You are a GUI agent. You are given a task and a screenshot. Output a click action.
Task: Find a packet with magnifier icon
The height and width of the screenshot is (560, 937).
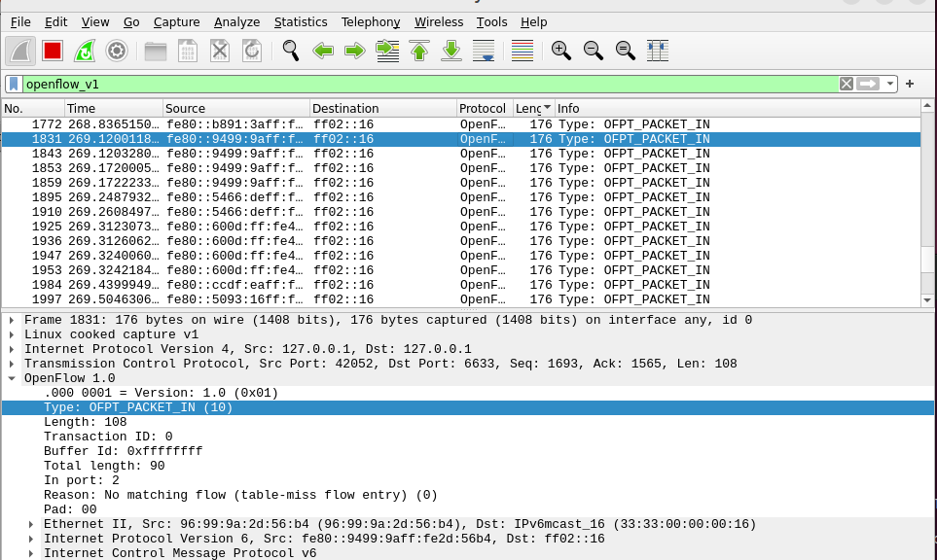(x=291, y=51)
